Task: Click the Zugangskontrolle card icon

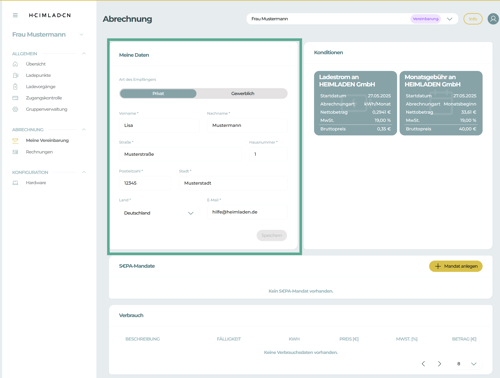Action: [15, 98]
